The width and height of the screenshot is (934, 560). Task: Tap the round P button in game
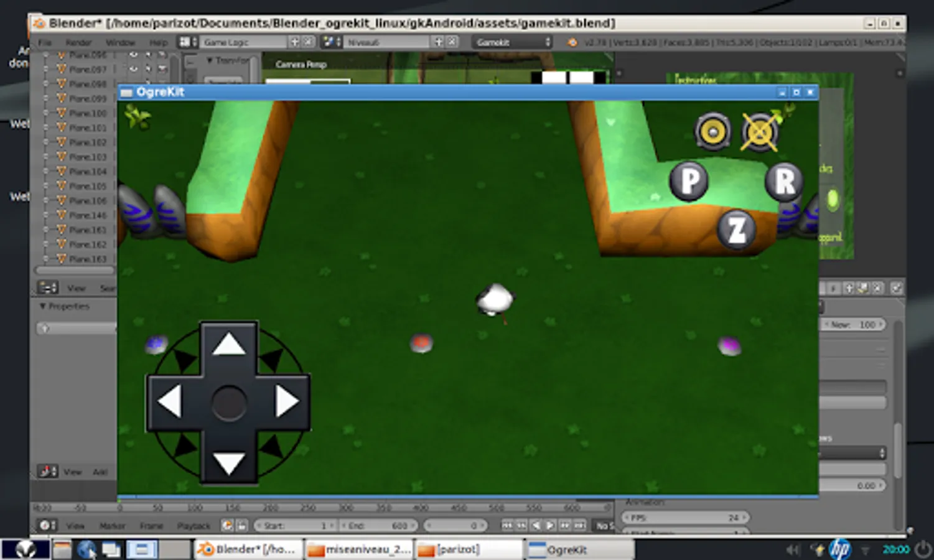[689, 181]
